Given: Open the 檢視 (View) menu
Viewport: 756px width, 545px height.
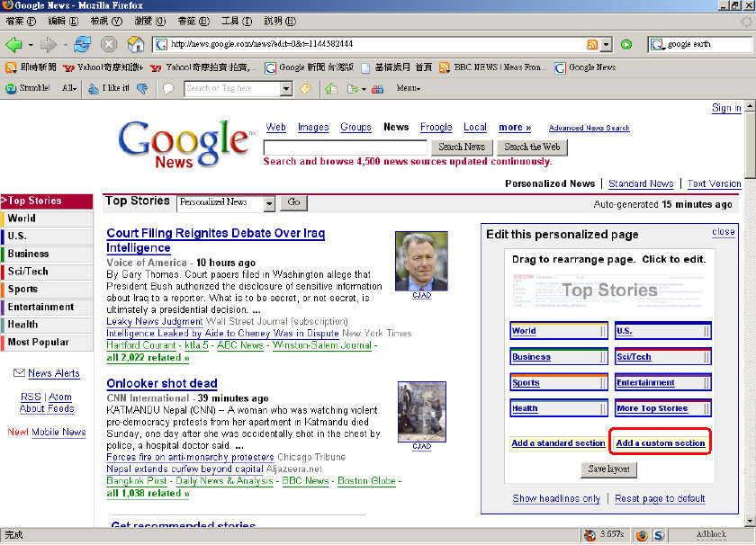Looking at the screenshot, I should click(106, 22).
